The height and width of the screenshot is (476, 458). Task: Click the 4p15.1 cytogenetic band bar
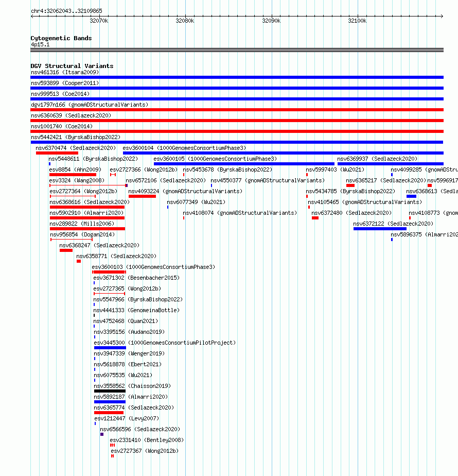coord(237,50)
